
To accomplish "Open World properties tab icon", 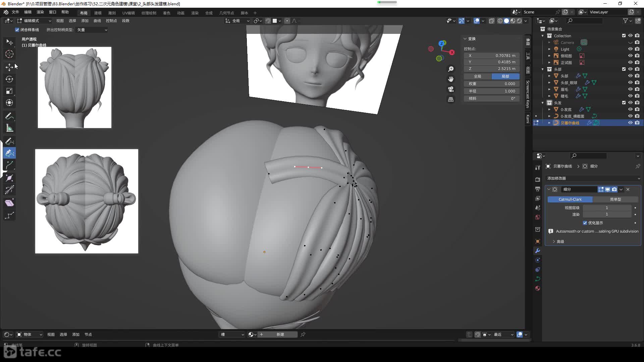I will (538, 217).
